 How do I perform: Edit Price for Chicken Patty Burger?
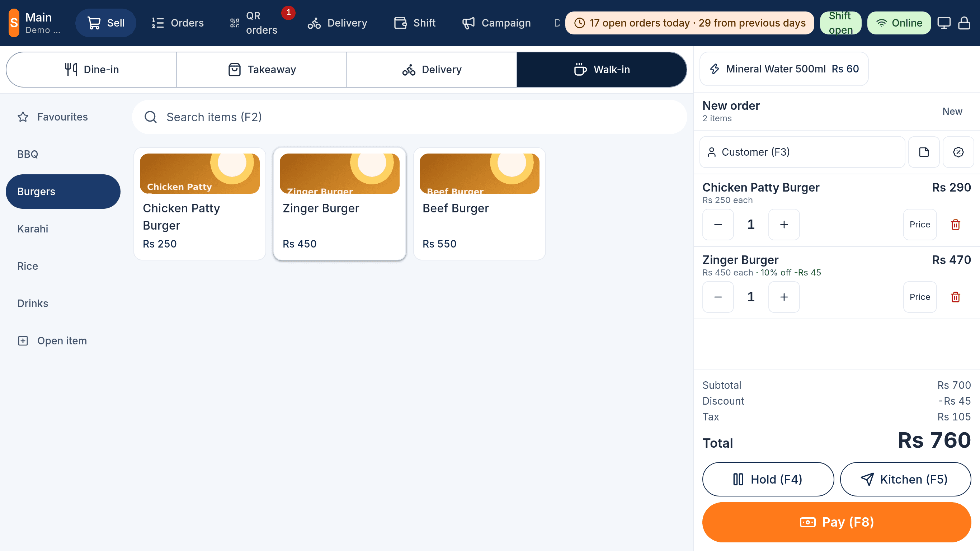(x=920, y=225)
